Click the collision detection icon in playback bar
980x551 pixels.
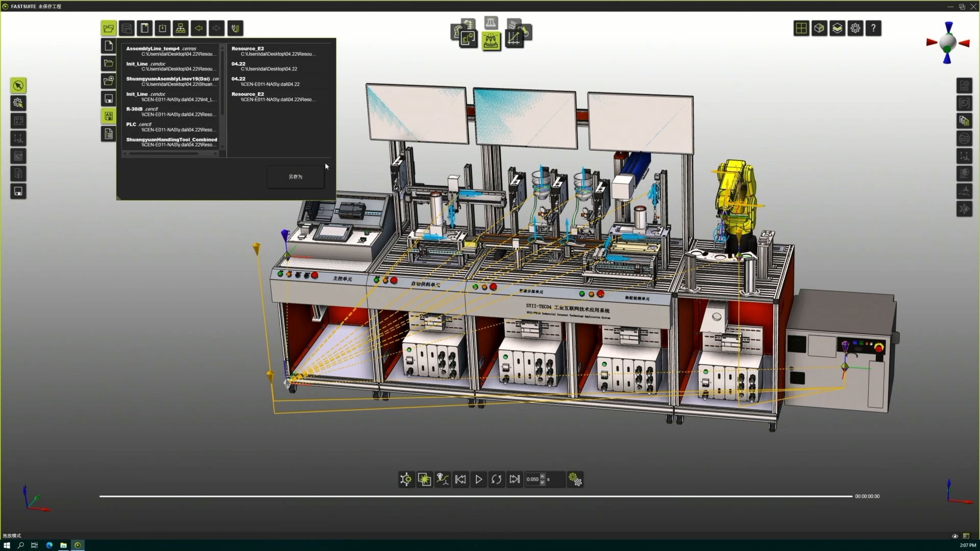[424, 479]
